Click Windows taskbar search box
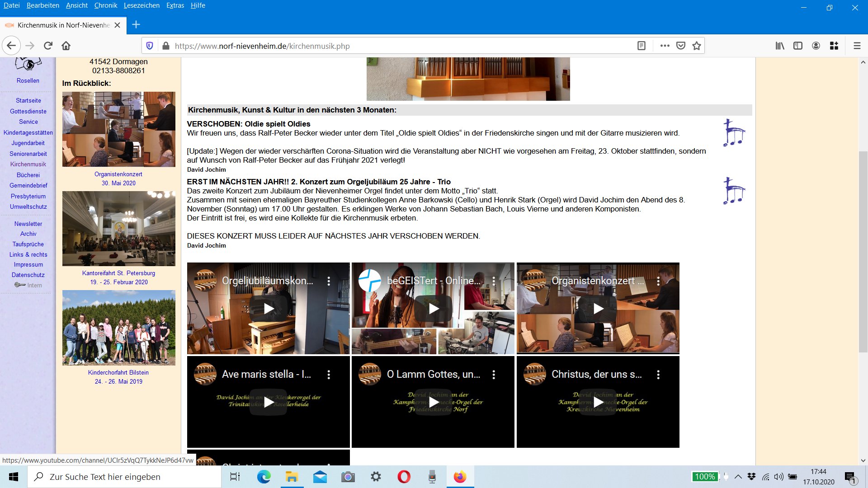The image size is (868, 488). click(124, 477)
